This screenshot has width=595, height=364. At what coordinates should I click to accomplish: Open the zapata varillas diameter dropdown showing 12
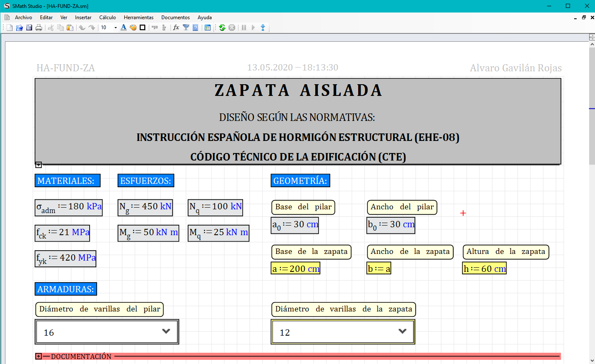402,331
